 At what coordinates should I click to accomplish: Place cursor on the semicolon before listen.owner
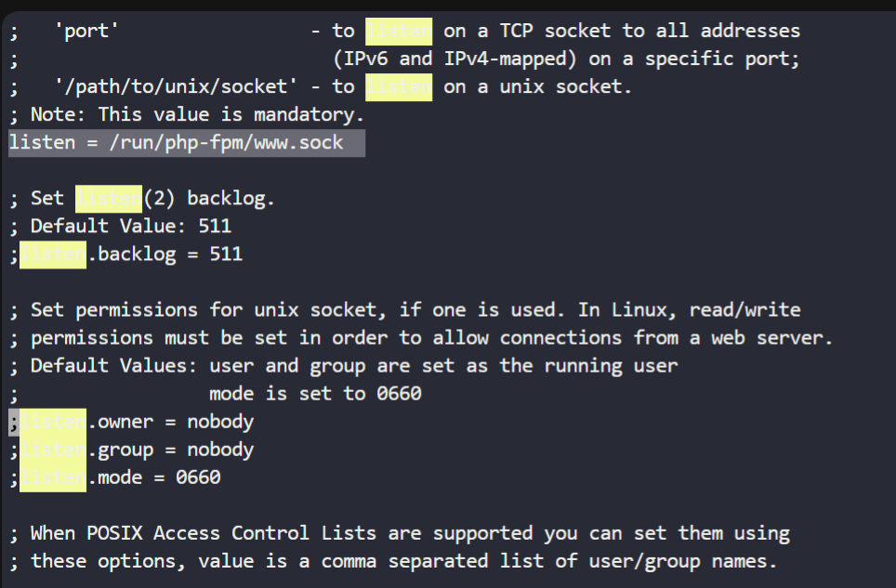click(14, 423)
